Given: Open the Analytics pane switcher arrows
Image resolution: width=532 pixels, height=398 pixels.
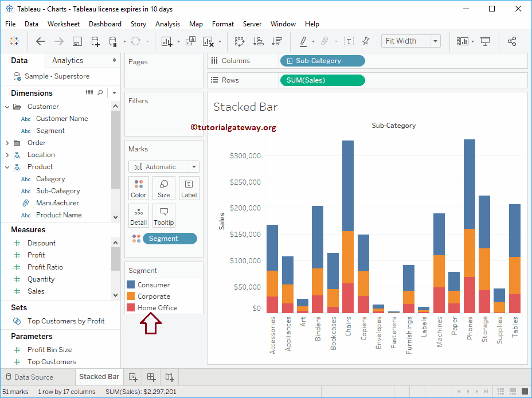Looking at the screenshot, I should pos(114,60).
